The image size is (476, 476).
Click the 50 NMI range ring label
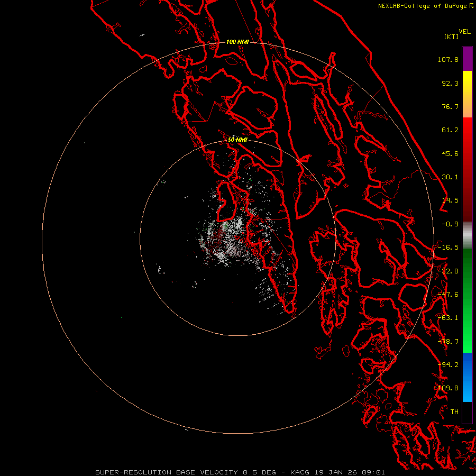pos(237,140)
